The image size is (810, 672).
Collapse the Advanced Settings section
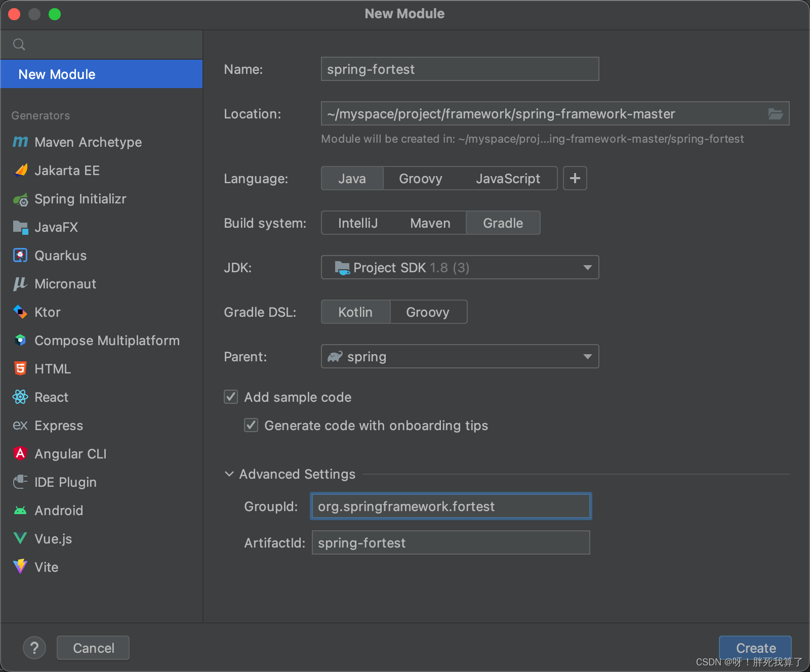point(229,474)
